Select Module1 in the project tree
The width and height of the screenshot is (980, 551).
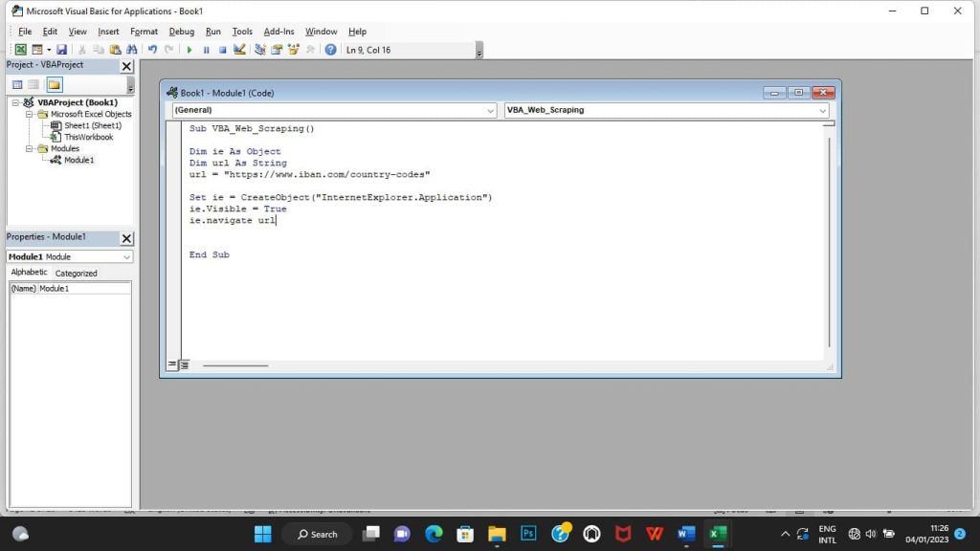78,160
